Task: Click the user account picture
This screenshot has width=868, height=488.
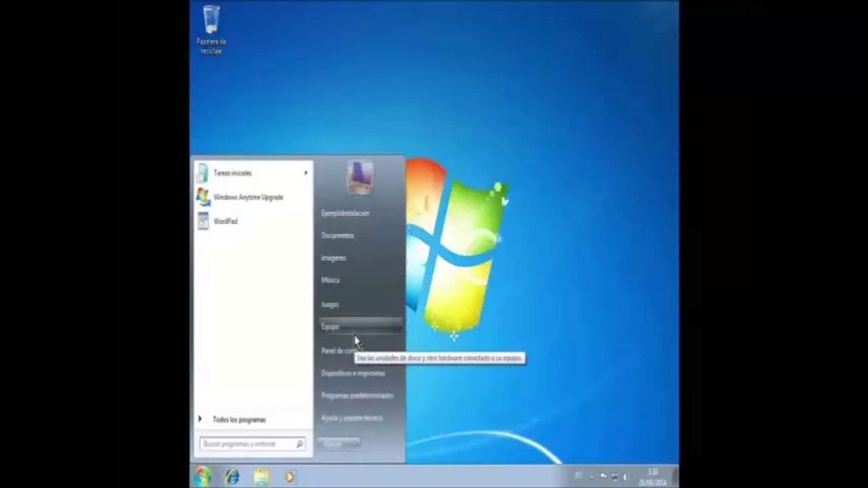Action: click(x=360, y=178)
